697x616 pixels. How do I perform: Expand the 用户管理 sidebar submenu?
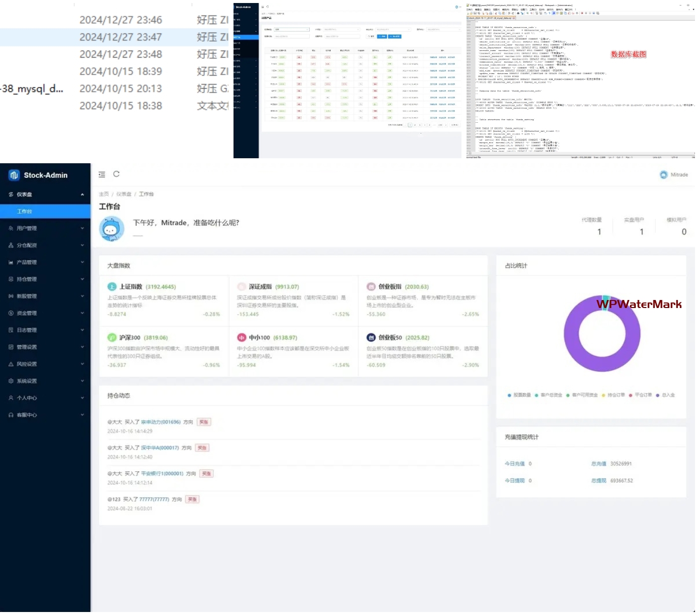45,228
